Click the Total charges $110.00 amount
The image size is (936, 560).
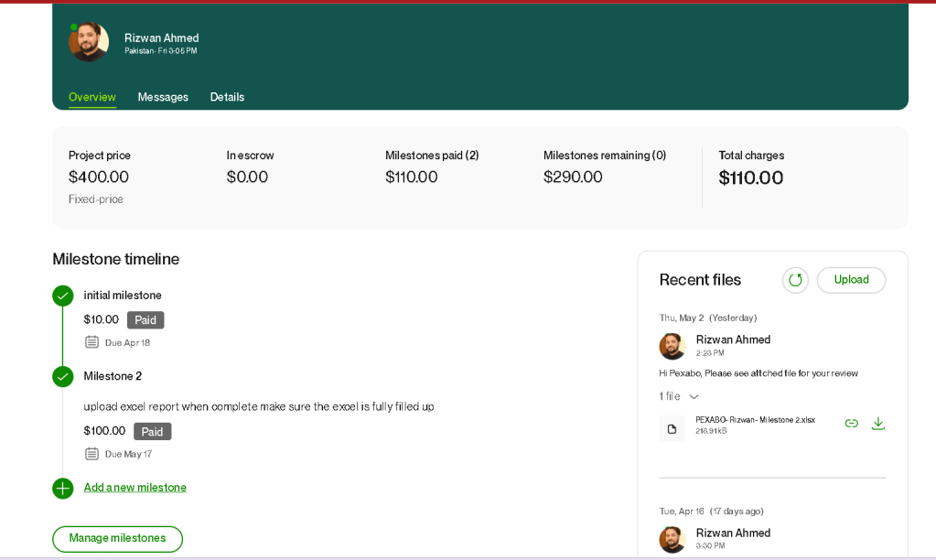[x=751, y=178]
